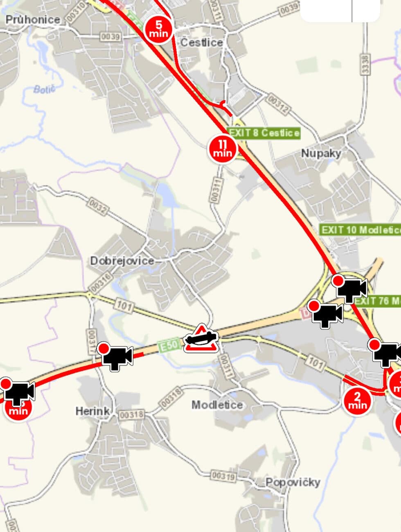The width and height of the screenshot is (401, 532).
Task: Open the traffic camera at the left map edge
Action: tap(18, 392)
